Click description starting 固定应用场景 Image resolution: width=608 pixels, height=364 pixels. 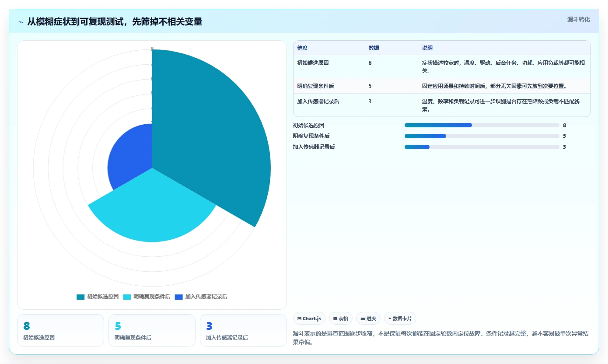tap(494, 86)
